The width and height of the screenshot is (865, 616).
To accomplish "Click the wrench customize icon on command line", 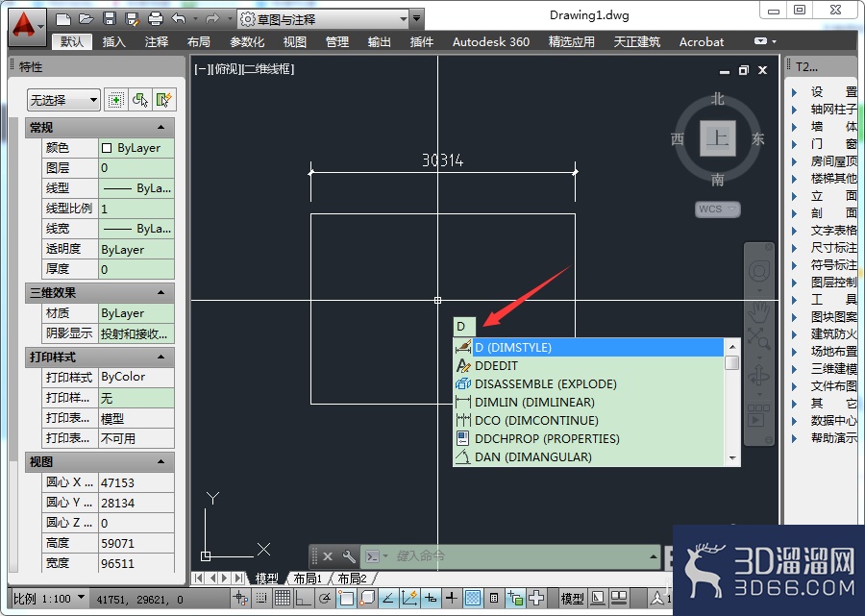I will 349,556.
